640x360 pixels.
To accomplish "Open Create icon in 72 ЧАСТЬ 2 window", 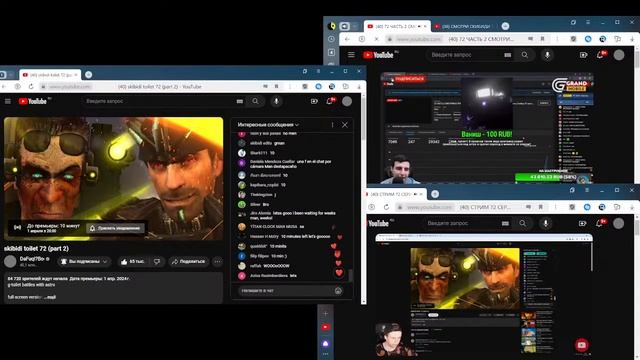I will (x=583, y=55).
